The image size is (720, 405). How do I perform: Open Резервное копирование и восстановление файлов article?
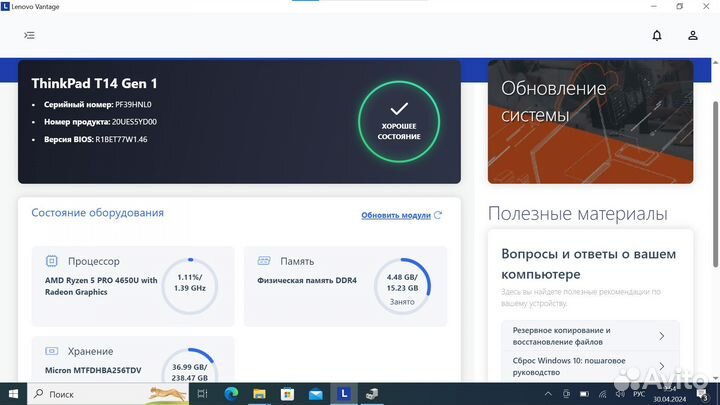pyautogui.click(x=591, y=336)
